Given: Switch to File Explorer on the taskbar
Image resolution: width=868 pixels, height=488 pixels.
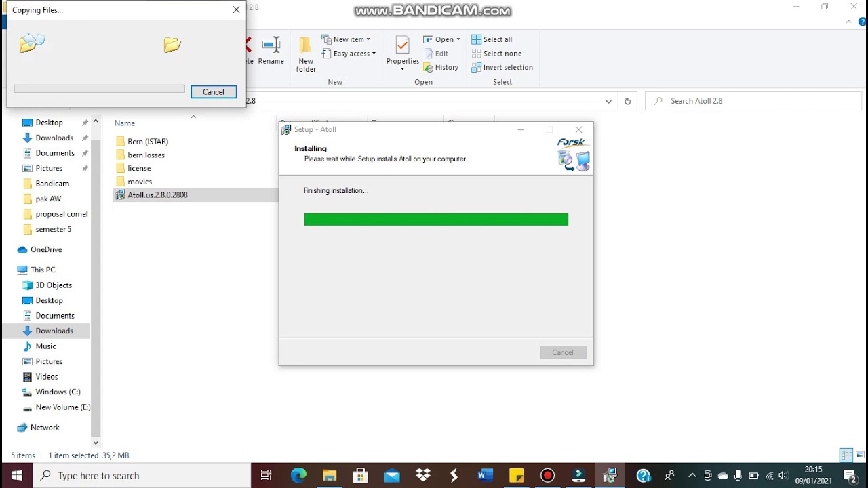Looking at the screenshot, I should tap(330, 475).
